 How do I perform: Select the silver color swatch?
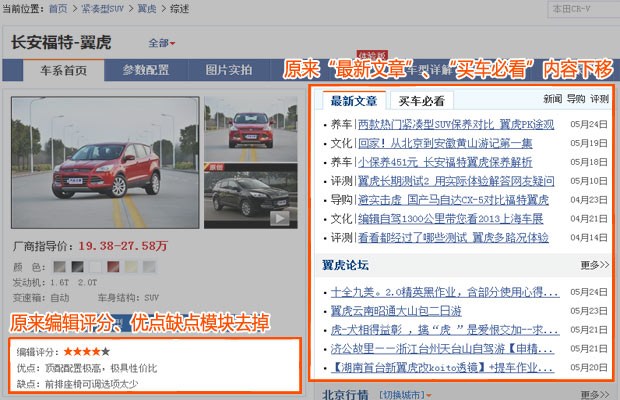(x=149, y=267)
